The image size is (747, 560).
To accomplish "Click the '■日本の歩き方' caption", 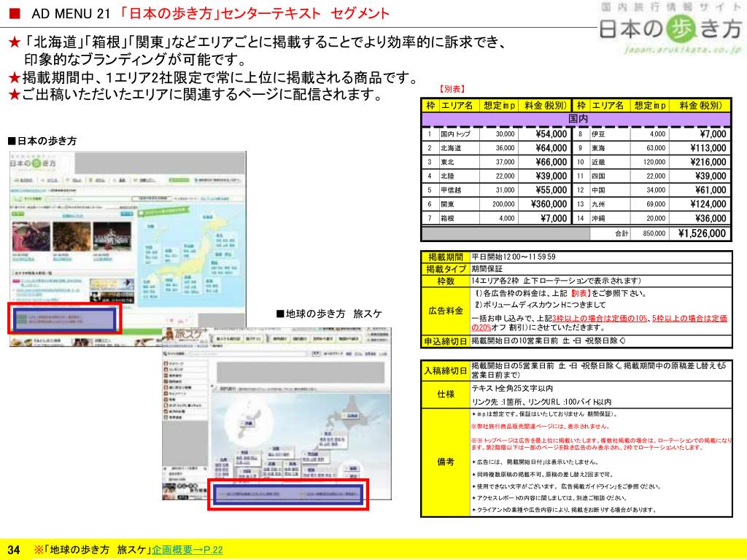I will 42,141.
